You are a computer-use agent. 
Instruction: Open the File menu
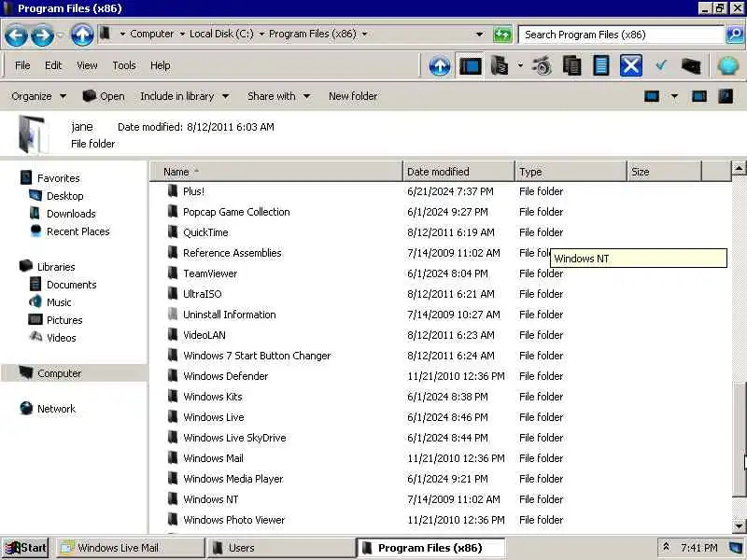[22, 65]
